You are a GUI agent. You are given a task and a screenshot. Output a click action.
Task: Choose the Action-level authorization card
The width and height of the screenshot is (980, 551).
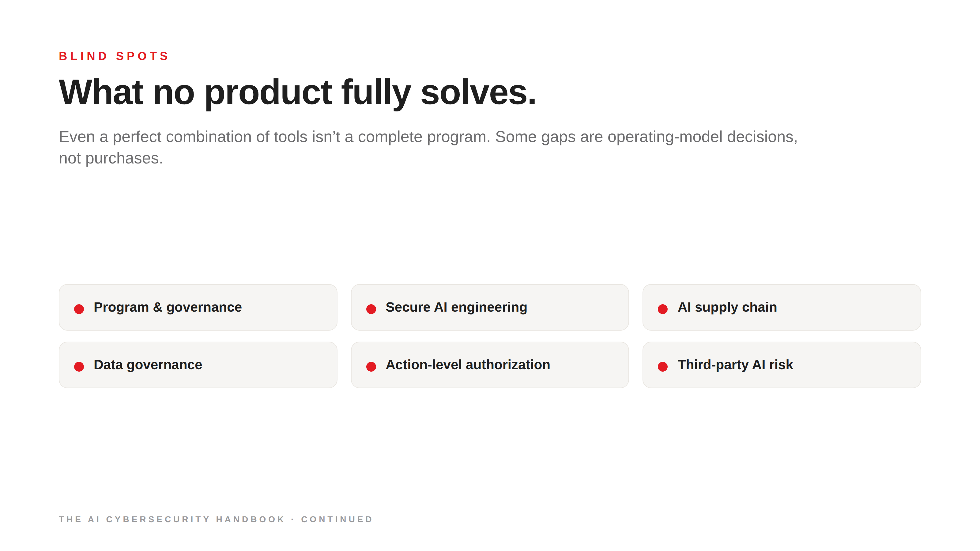490,365
